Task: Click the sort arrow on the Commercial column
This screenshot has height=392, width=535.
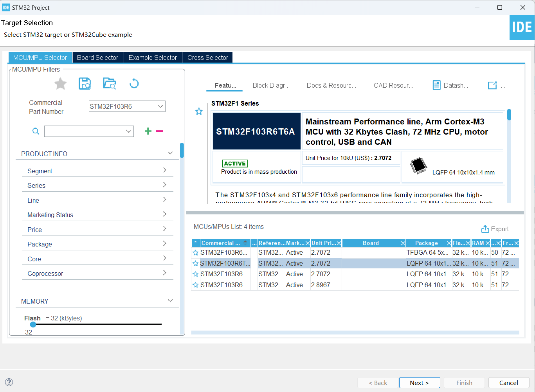Action: (x=245, y=242)
